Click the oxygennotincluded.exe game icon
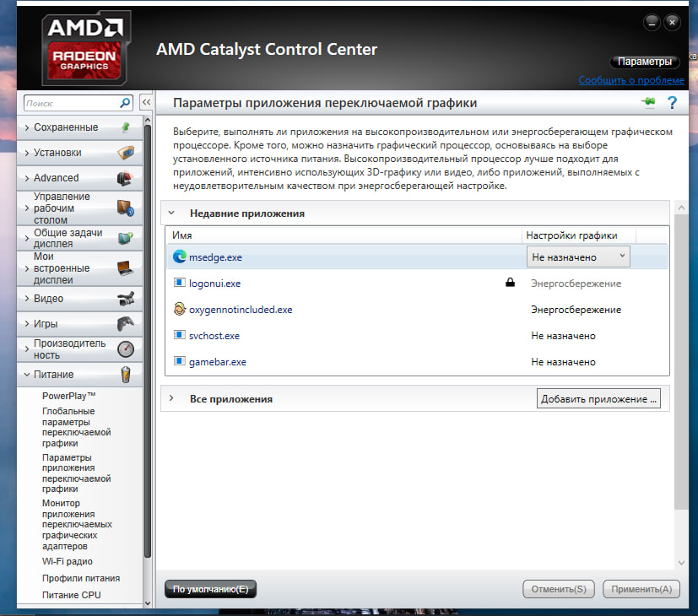 pyautogui.click(x=179, y=310)
